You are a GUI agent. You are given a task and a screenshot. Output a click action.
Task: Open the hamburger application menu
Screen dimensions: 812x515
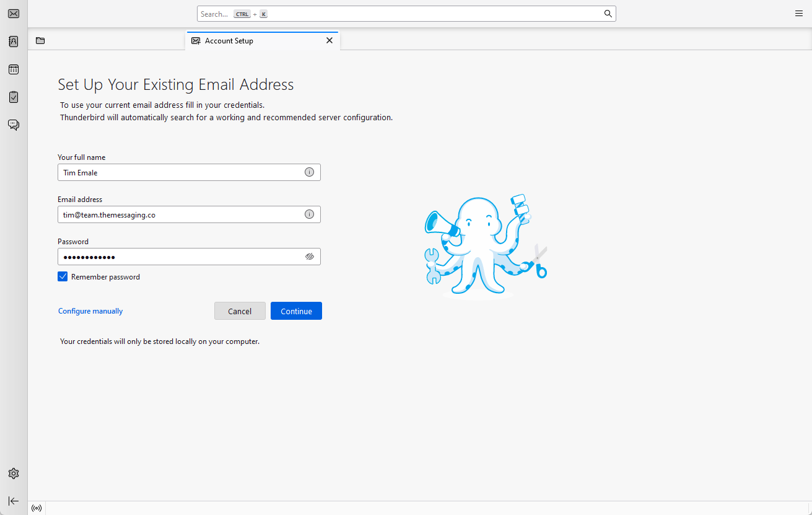(x=799, y=14)
